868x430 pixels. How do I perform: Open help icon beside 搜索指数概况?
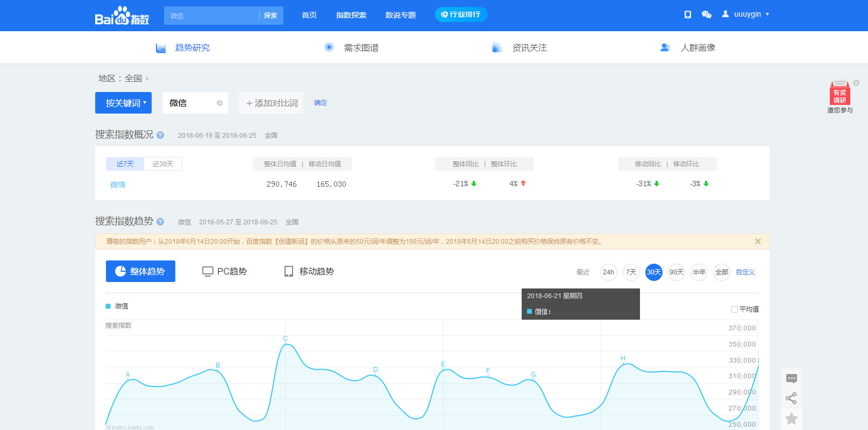160,135
